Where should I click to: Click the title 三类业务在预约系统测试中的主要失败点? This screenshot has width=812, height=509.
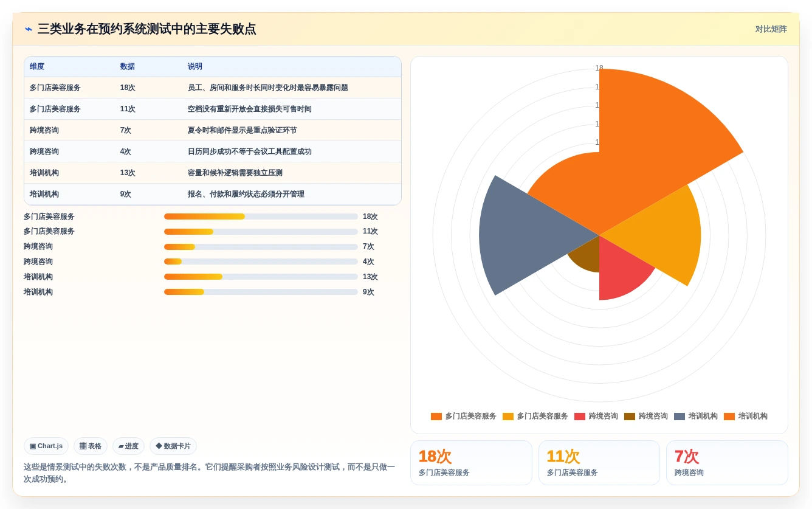146,29
